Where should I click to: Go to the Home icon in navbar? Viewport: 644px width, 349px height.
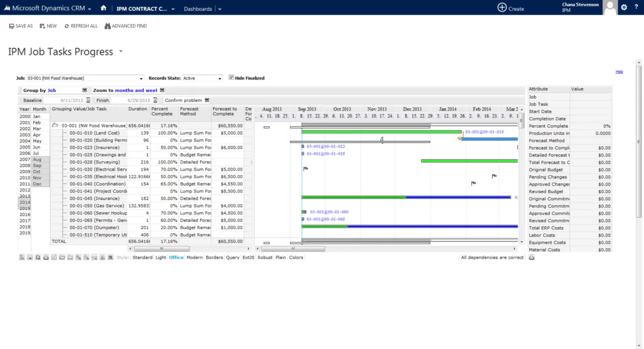pyautogui.click(x=103, y=8)
